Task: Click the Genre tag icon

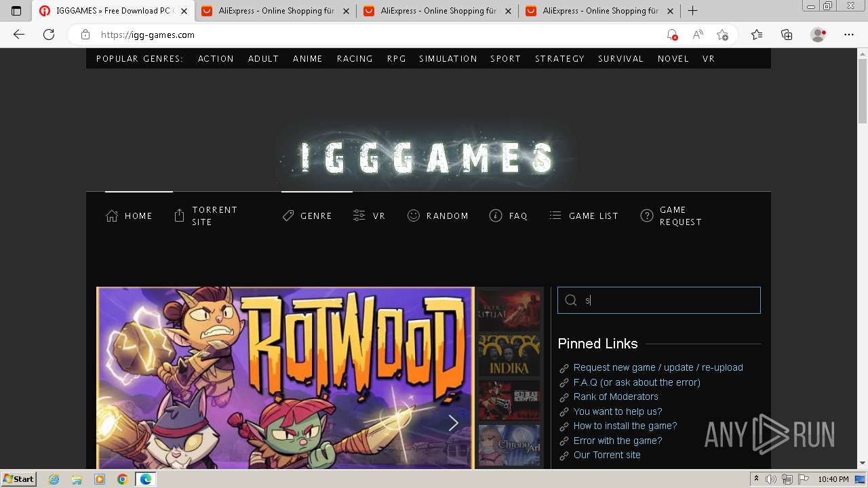Action: click(288, 216)
